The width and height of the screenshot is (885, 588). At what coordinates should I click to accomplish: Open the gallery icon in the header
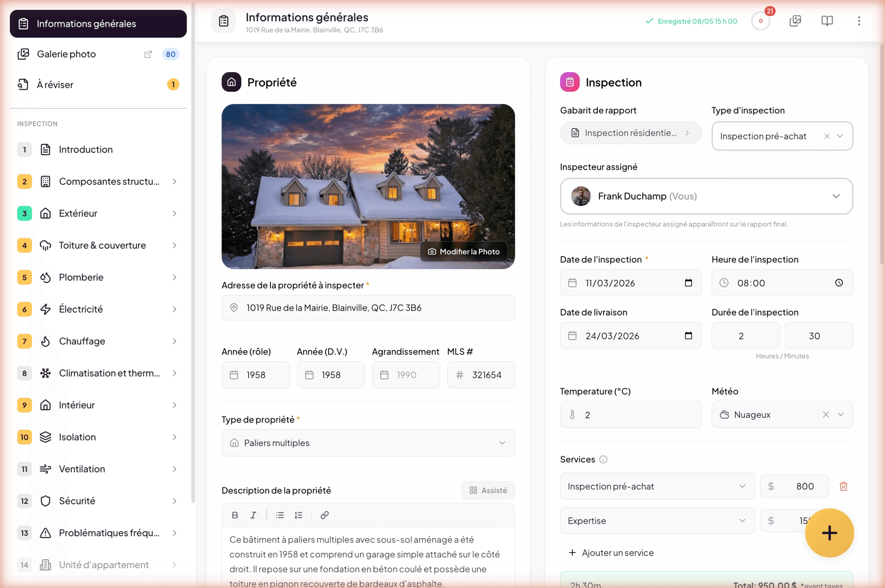[795, 21]
